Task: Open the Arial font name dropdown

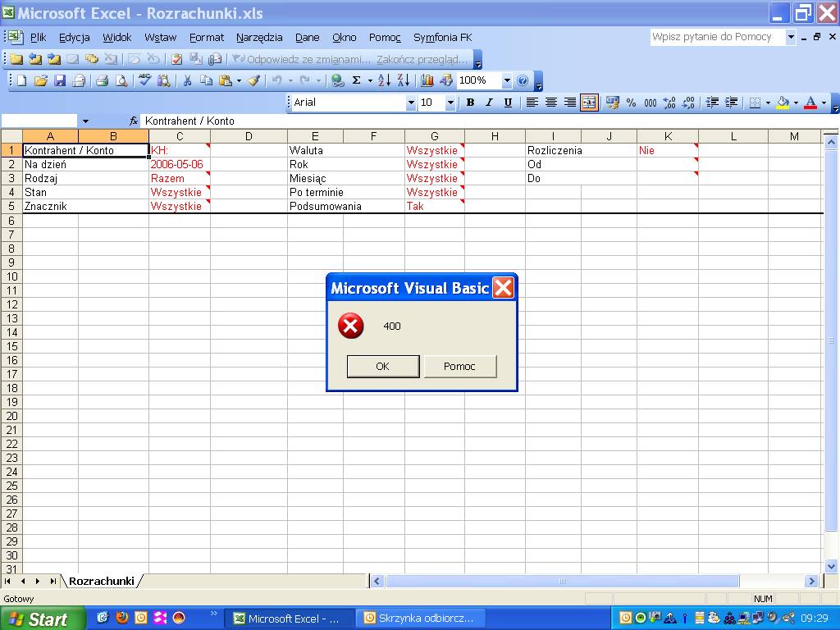Action: pos(411,103)
